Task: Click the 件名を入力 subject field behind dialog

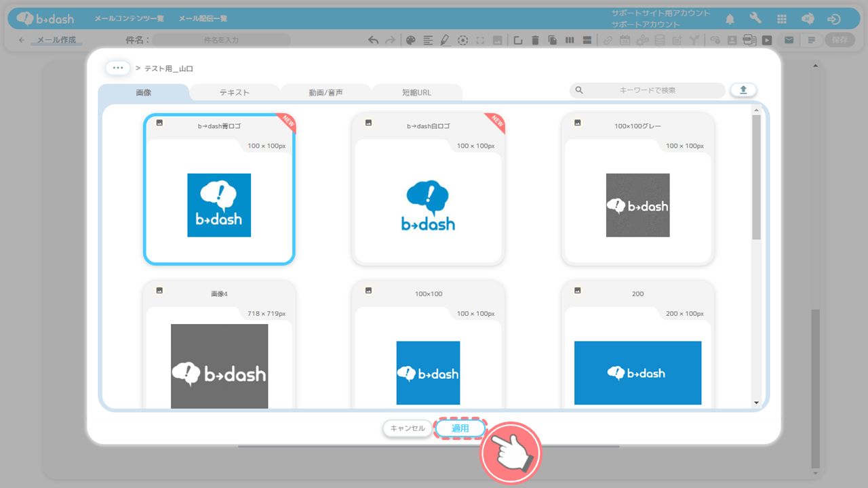Action: (221, 40)
